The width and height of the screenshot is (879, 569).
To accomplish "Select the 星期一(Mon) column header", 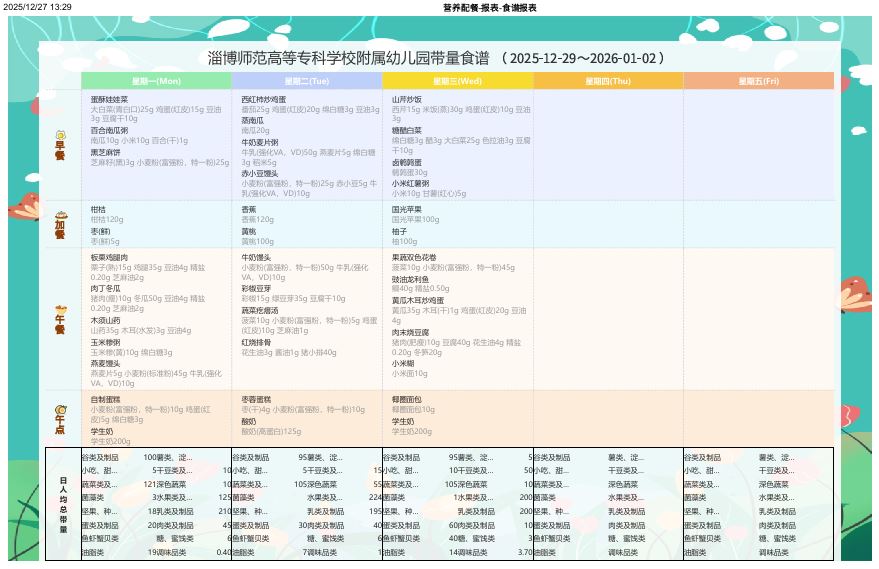I will coord(156,80).
